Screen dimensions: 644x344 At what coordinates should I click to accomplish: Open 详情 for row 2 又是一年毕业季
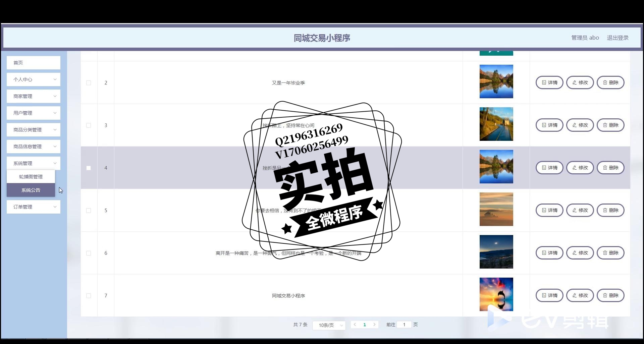[x=549, y=82]
